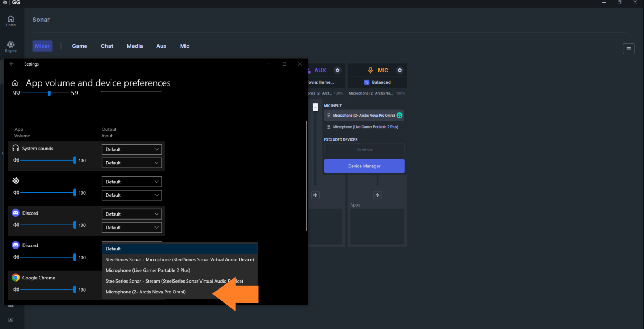Click the SteelSeries app icon in the volume list
644x329 pixels.
pos(16,180)
